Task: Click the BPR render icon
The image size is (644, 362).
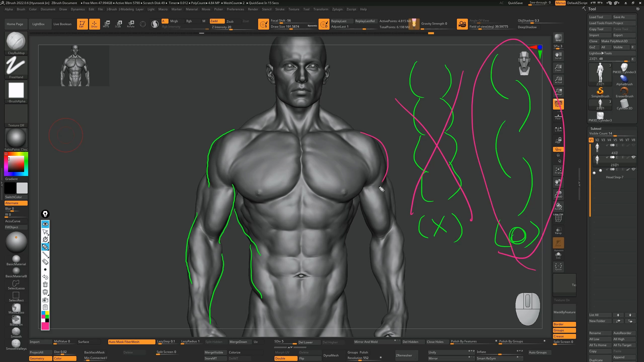Action: click(x=558, y=38)
